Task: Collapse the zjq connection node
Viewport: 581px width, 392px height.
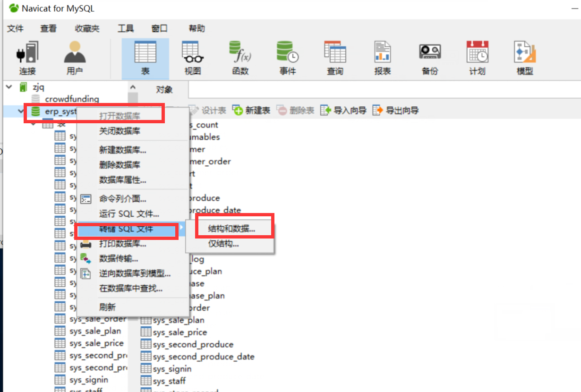Action: [9, 87]
